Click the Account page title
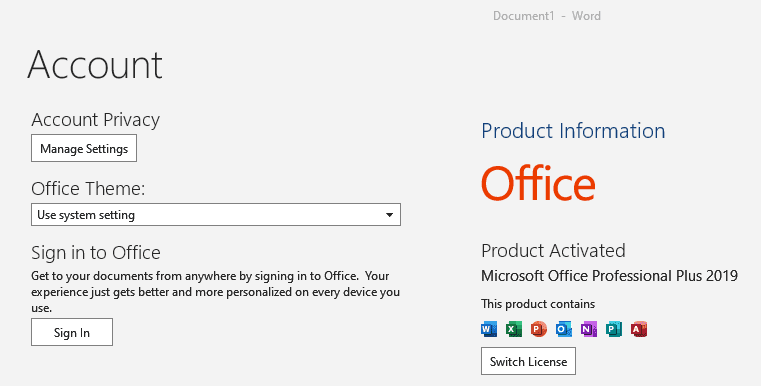761x386 pixels. [95, 65]
